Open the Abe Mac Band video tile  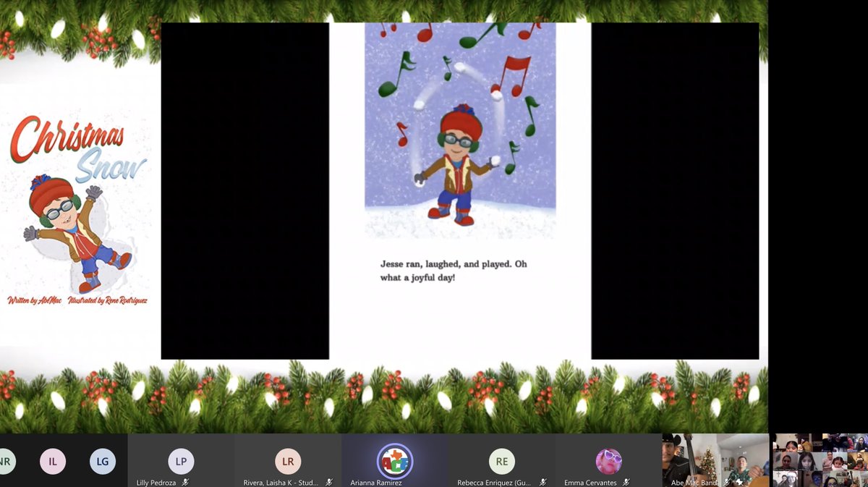point(715,460)
